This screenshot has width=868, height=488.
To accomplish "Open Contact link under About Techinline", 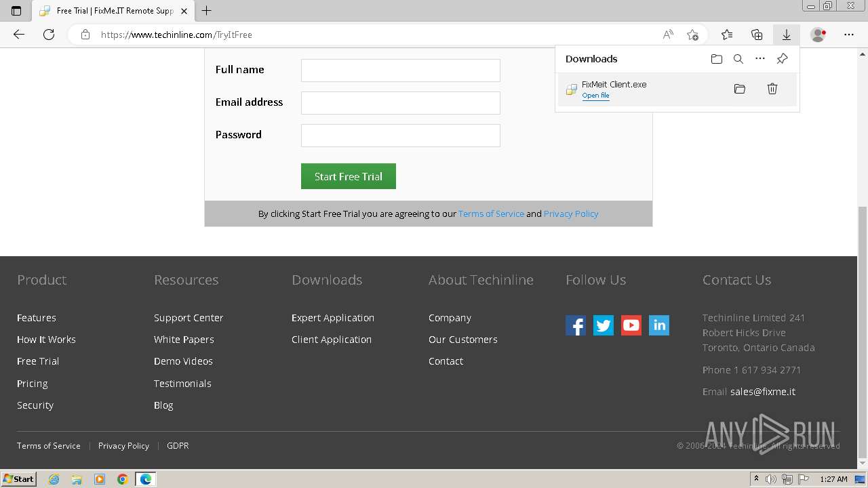I will [446, 361].
